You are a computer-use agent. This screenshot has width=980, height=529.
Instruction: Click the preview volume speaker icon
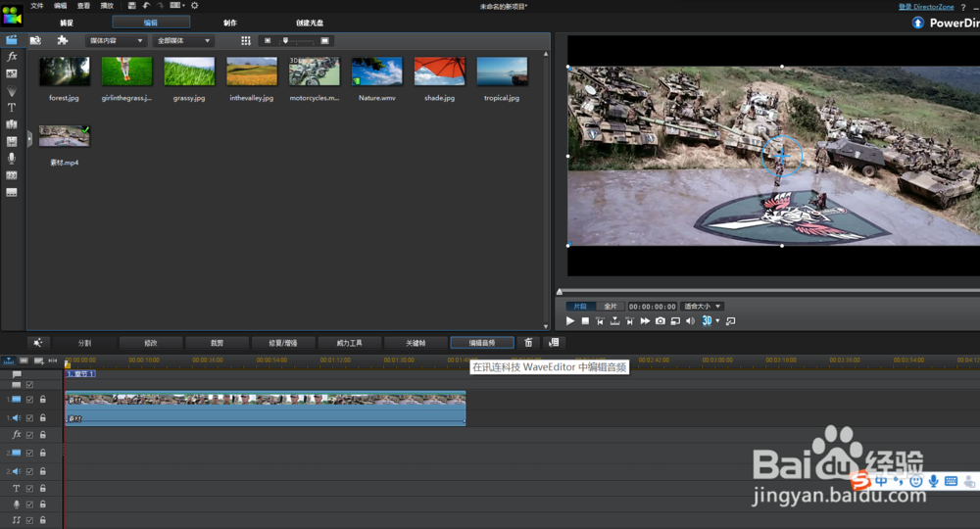[690, 321]
